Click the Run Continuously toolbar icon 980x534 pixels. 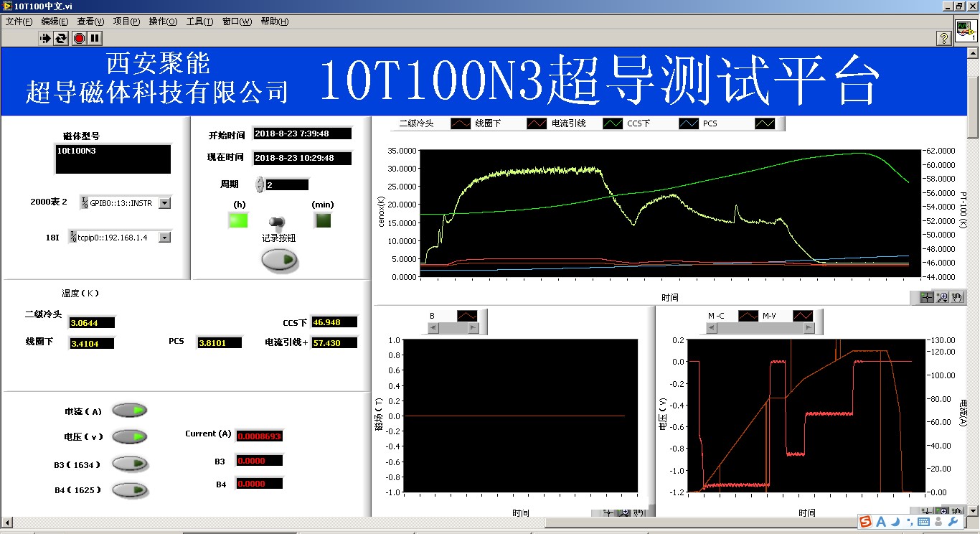point(62,38)
